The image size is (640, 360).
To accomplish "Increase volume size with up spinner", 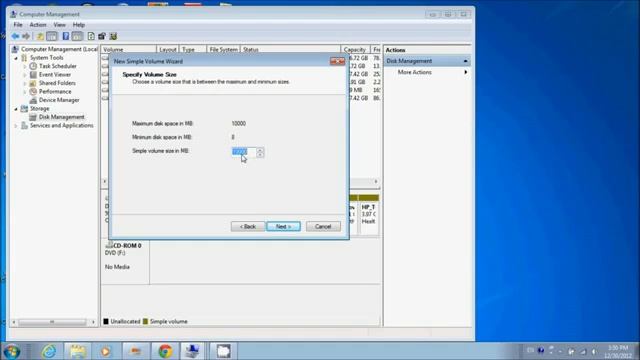I will click(260, 150).
